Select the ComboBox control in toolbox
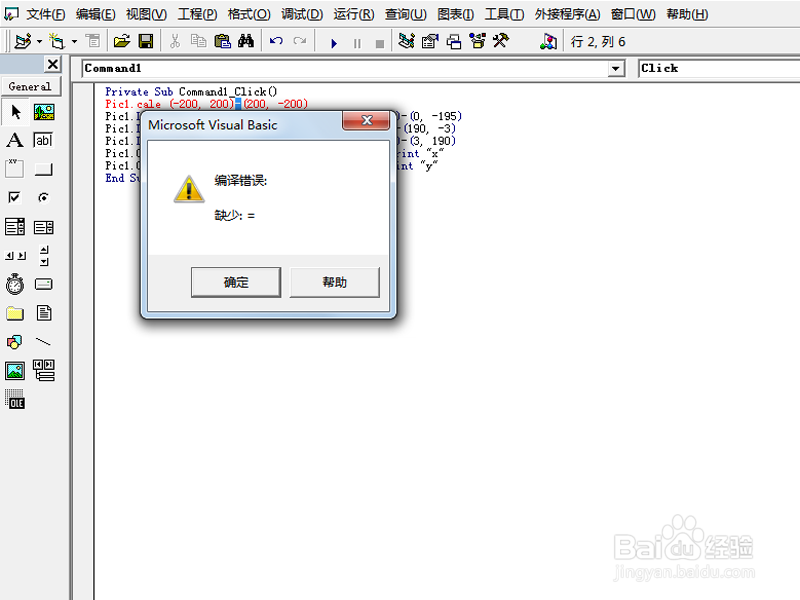The height and width of the screenshot is (600, 800). (x=15, y=227)
